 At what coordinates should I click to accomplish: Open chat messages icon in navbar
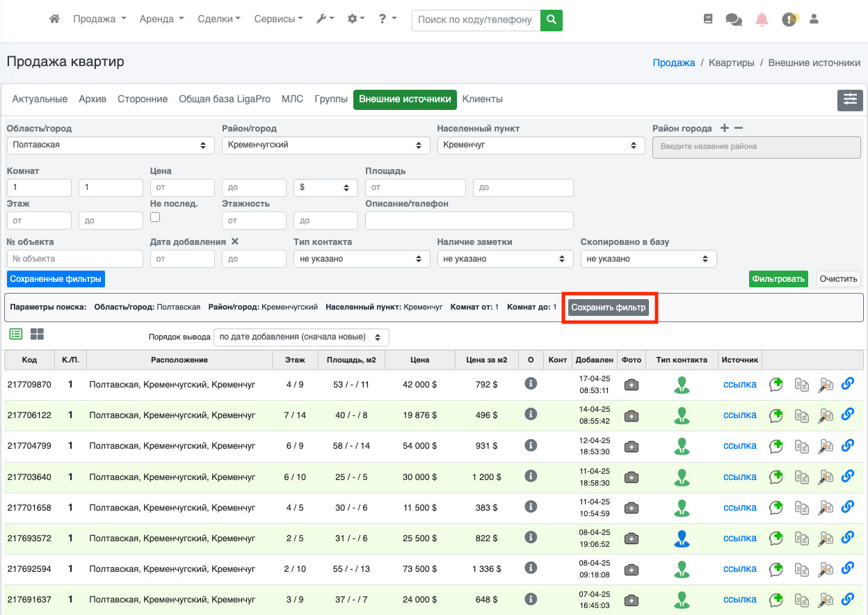pos(733,19)
